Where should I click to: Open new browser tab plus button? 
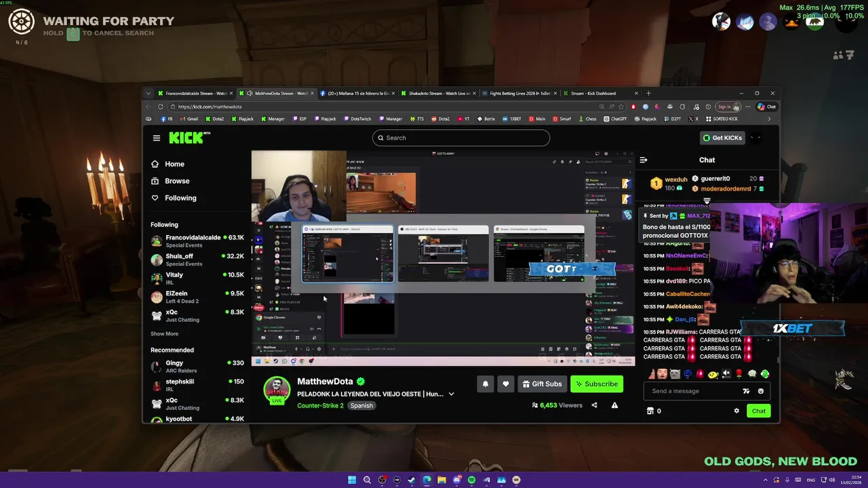(x=648, y=93)
